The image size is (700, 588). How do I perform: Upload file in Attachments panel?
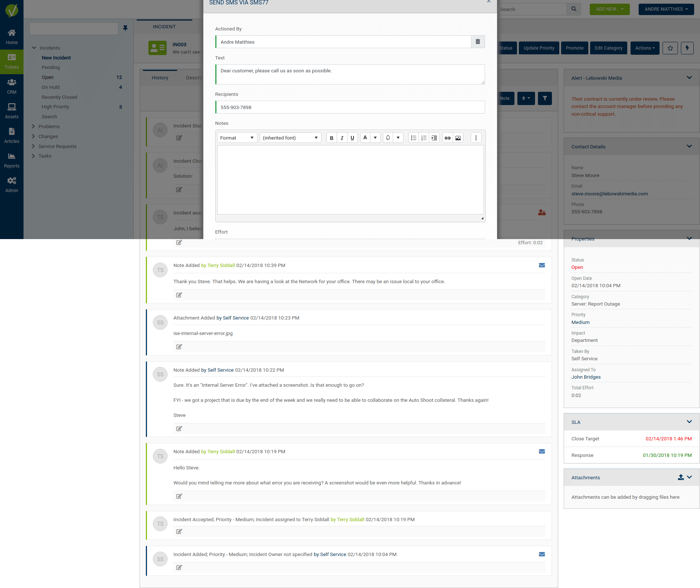click(x=681, y=477)
